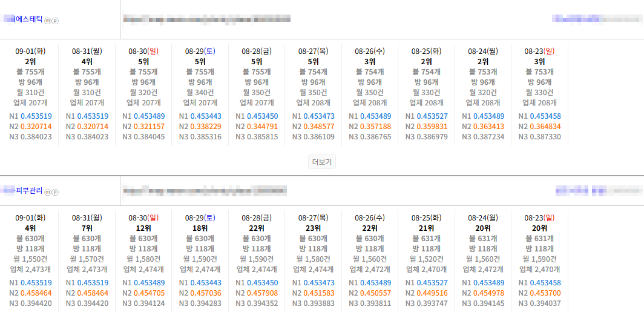Select N3 value 0.394145
The image size is (644, 315).
(x=489, y=304)
